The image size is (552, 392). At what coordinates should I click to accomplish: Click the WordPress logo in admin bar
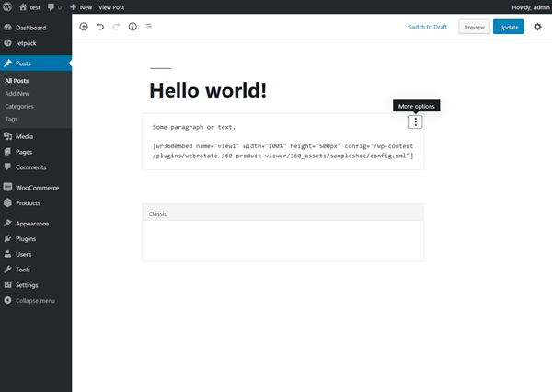click(x=7, y=6)
